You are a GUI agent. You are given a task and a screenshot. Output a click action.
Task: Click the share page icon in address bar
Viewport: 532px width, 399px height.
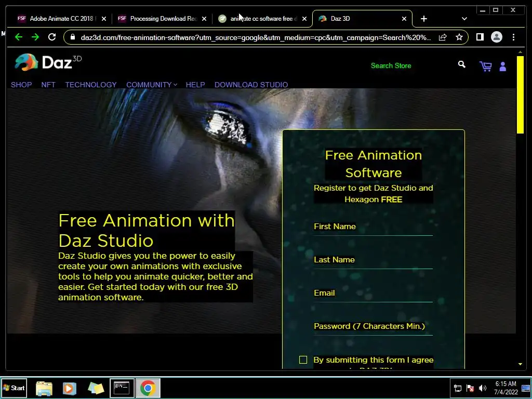click(443, 37)
